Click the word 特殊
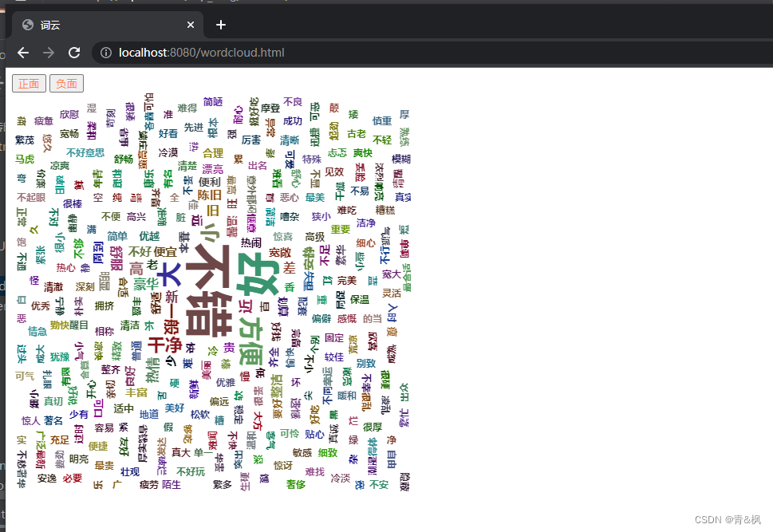This screenshot has height=532, width=773. 312,160
